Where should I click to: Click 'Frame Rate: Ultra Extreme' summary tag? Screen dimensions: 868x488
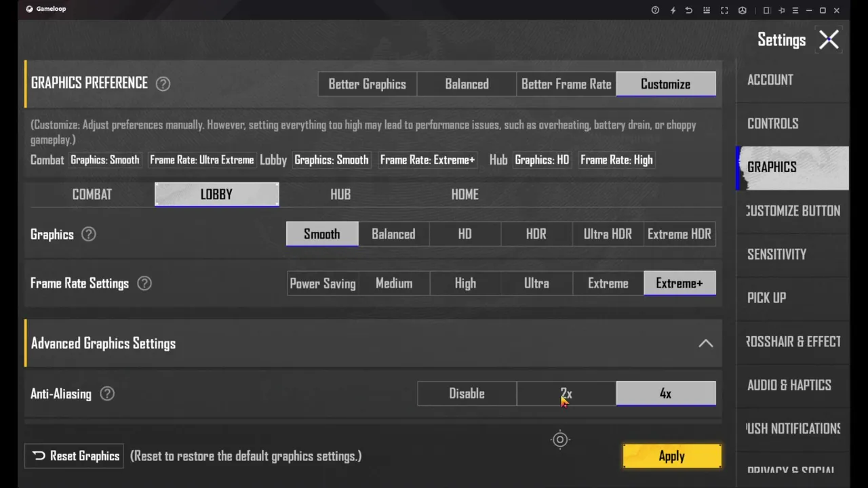(x=202, y=160)
